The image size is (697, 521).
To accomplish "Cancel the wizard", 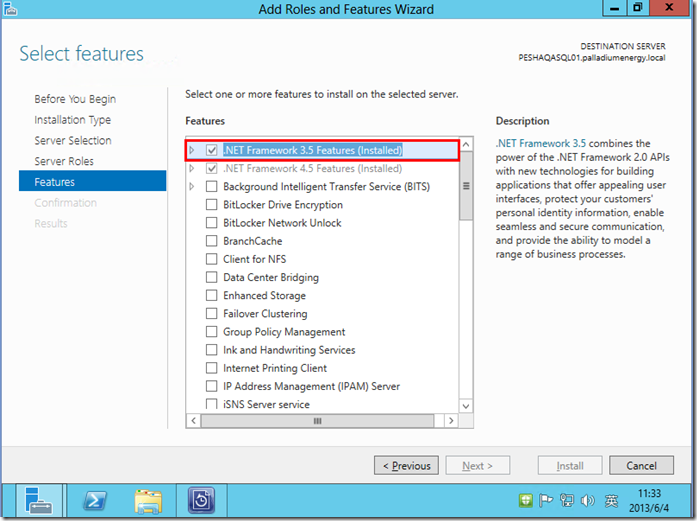I will point(641,465).
